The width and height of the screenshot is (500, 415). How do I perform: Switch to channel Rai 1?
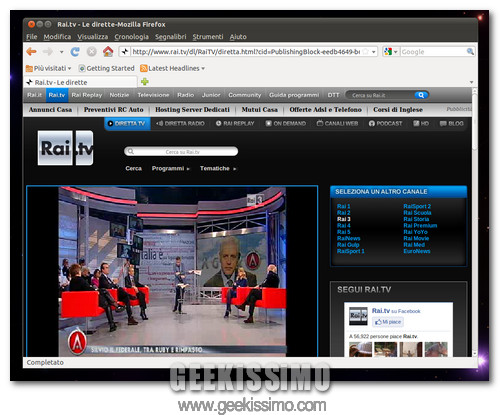click(343, 206)
